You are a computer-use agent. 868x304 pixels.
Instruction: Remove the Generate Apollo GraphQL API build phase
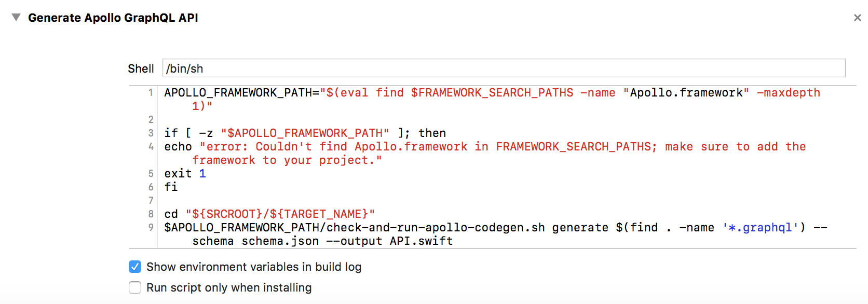857,17
